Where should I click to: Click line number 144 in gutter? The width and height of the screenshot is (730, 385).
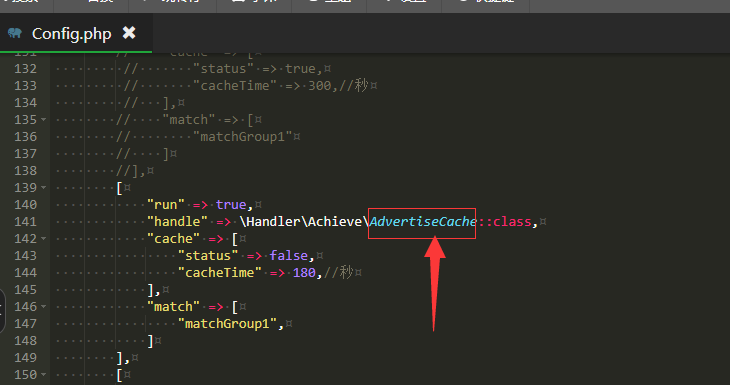tap(25, 273)
